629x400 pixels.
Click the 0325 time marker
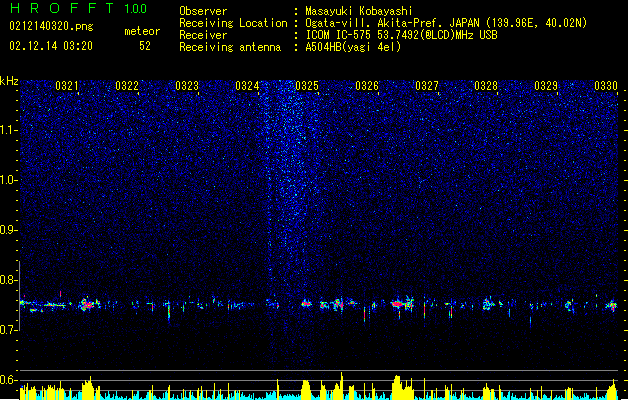point(307,86)
